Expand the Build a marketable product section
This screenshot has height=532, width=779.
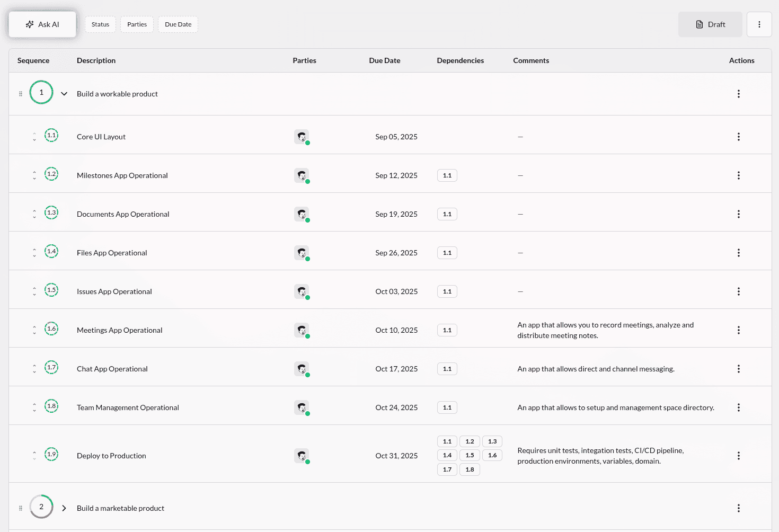[64, 508]
